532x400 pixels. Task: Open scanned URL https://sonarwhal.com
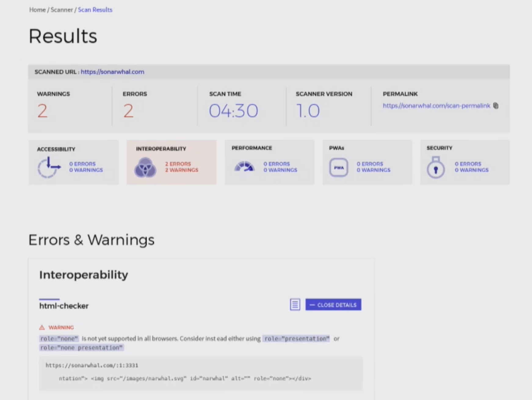click(112, 72)
